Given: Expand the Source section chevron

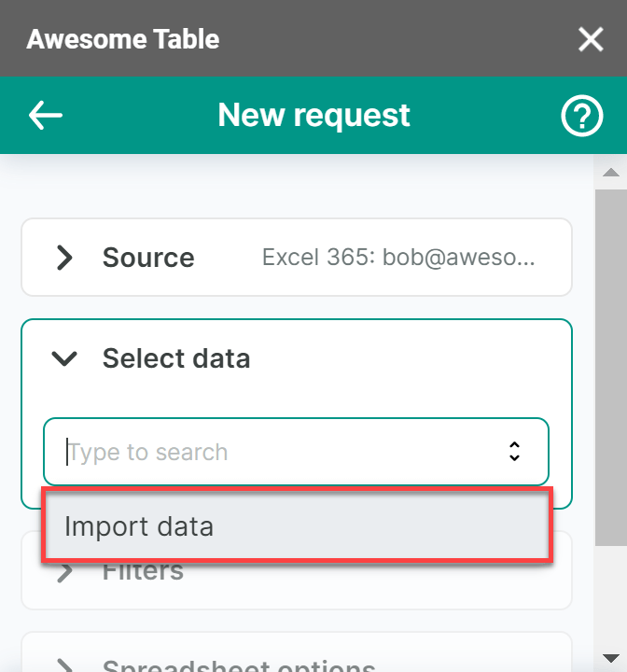Looking at the screenshot, I should tap(64, 258).
